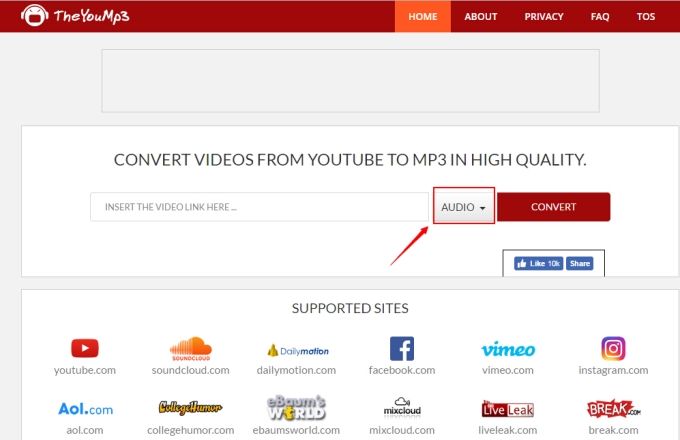Open the ABOUT navigation tab
Viewport: 680px width, 440px height.
click(x=481, y=16)
